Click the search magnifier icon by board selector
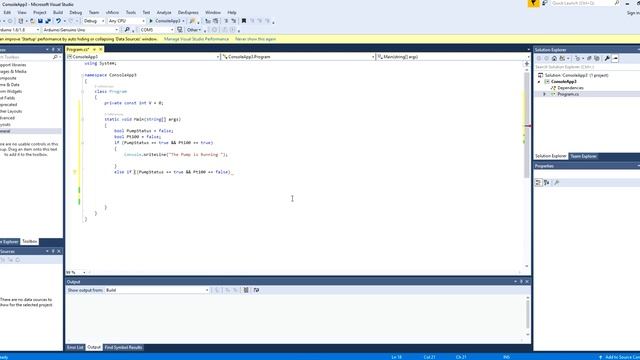Image resolution: width=640 pixels, height=360 pixels. [127, 30]
